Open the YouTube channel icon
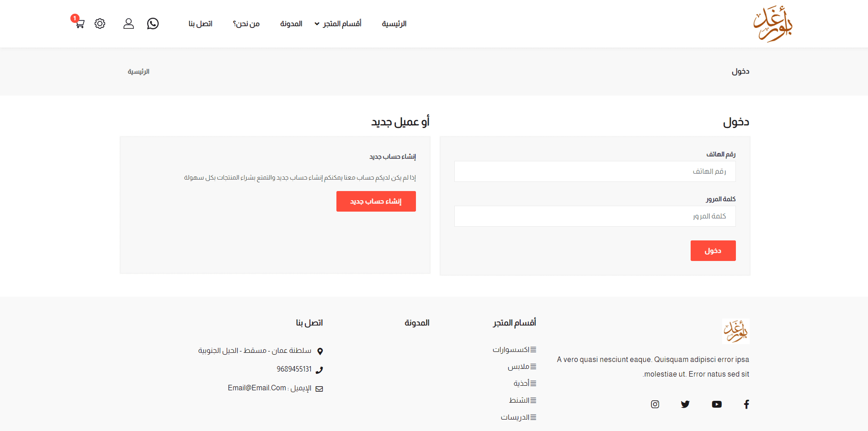This screenshot has height=431, width=868. coord(716,404)
